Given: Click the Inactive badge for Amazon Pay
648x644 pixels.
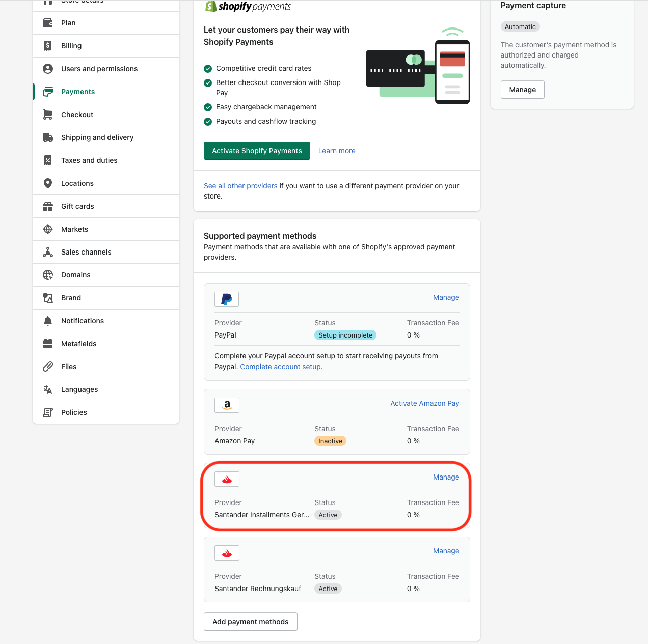Looking at the screenshot, I should [330, 441].
